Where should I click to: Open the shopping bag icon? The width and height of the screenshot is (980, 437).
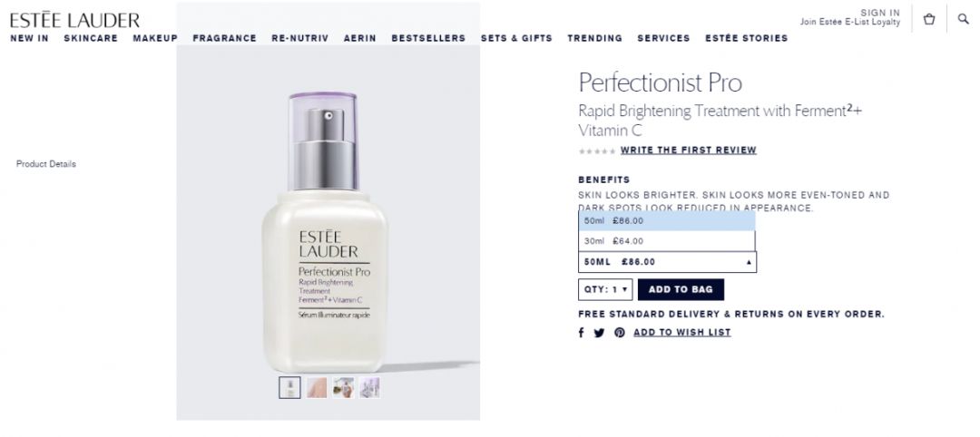tap(929, 19)
